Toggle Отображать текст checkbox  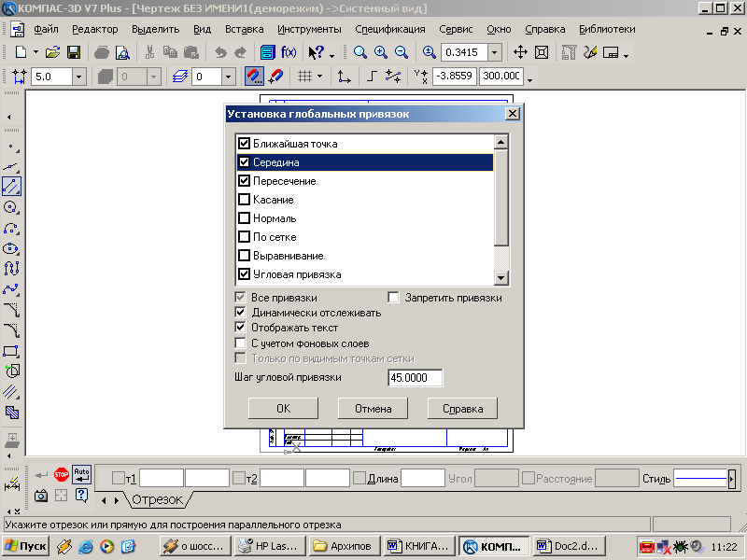(x=241, y=328)
